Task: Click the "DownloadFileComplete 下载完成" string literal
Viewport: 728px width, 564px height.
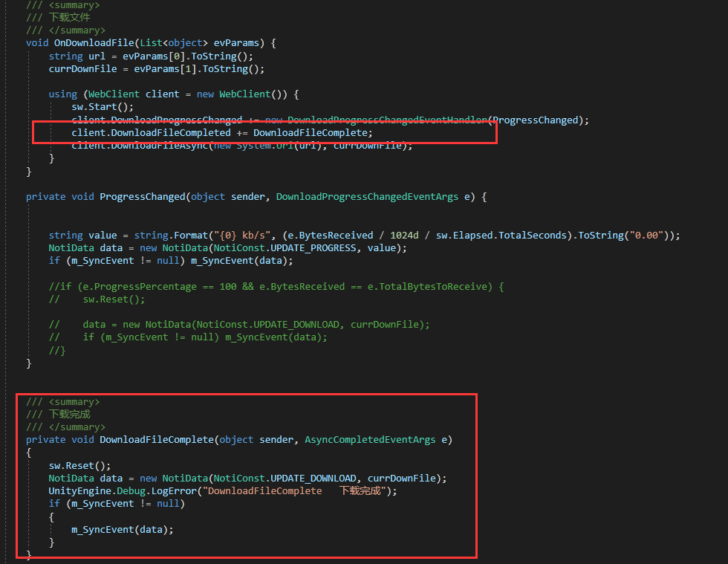Action: (x=294, y=491)
